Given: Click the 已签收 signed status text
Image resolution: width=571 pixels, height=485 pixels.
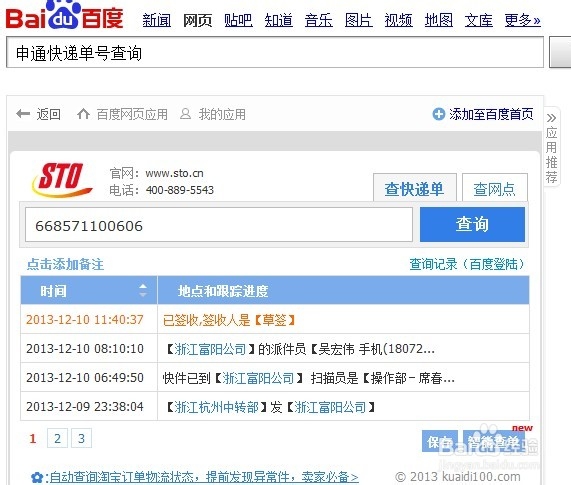Looking at the screenshot, I should (229, 320).
